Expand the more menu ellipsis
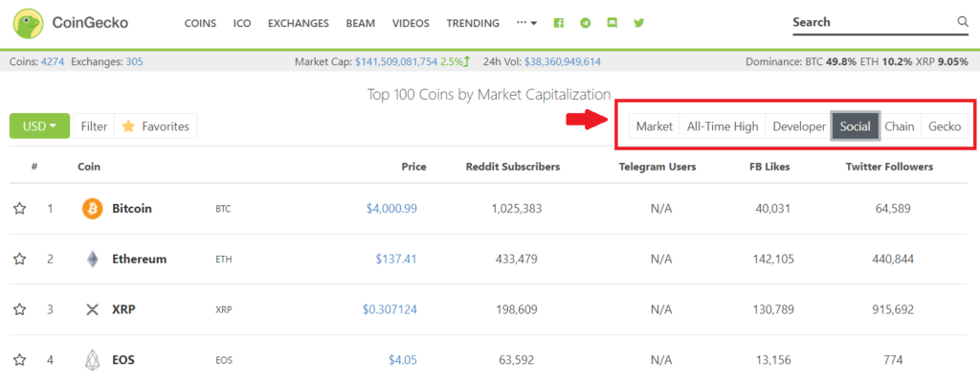Screen dimensions: 980x385 point(527,23)
